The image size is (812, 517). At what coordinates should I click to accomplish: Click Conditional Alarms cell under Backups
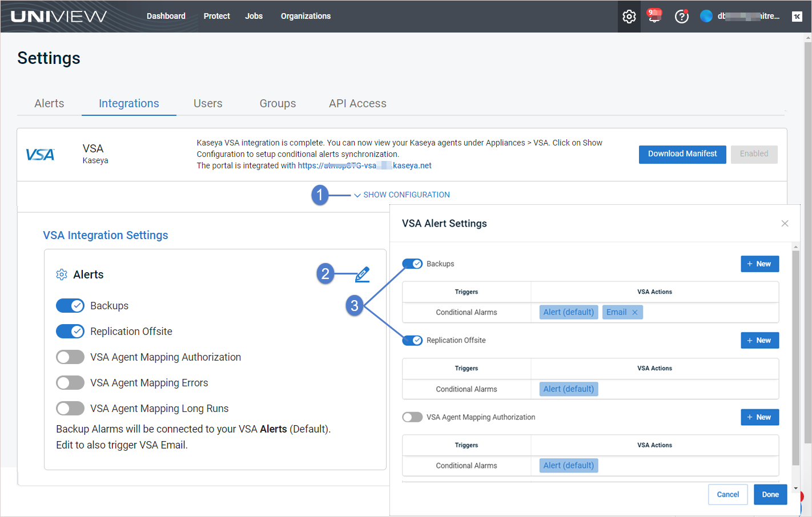point(467,312)
